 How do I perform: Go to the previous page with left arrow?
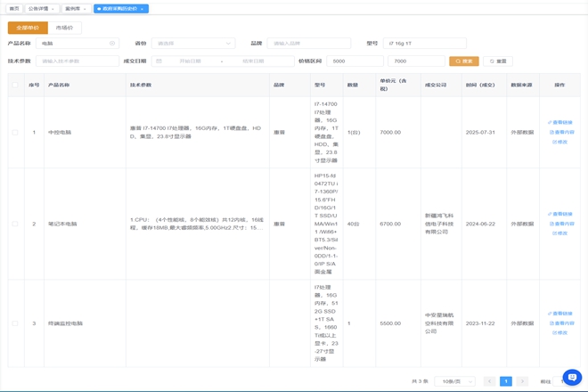pyautogui.click(x=489, y=381)
